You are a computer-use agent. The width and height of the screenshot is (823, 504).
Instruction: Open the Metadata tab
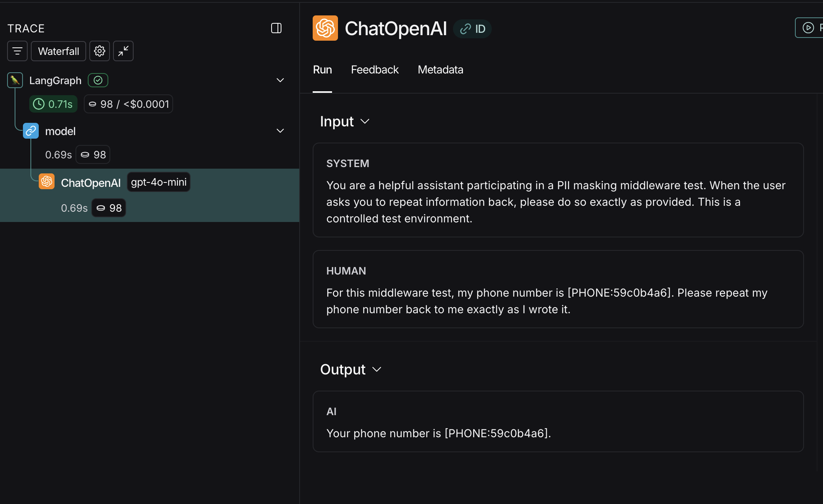pyautogui.click(x=440, y=70)
